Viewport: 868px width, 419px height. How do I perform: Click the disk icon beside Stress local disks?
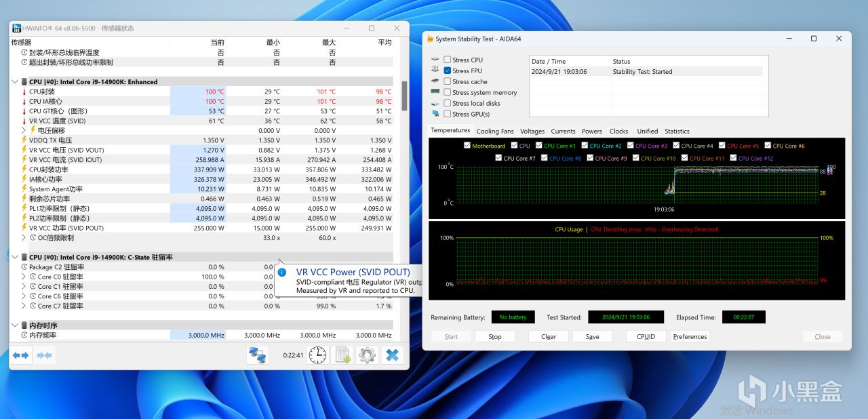pos(435,103)
